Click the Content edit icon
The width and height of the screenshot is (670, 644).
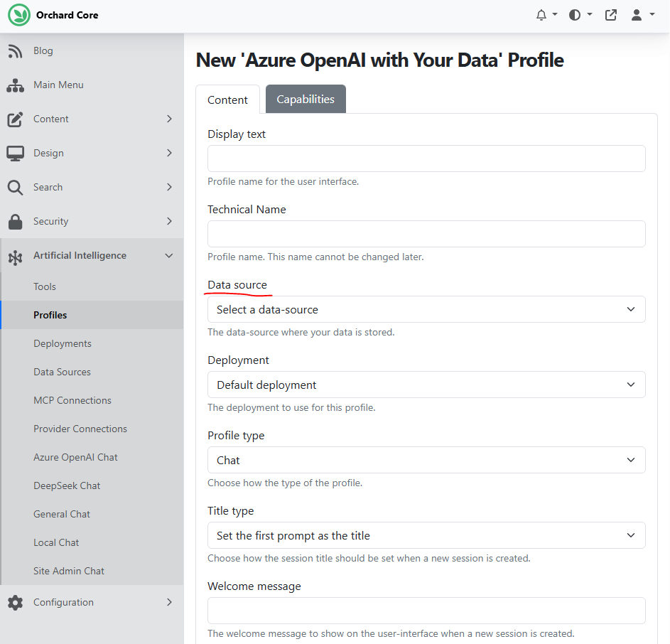(x=16, y=119)
